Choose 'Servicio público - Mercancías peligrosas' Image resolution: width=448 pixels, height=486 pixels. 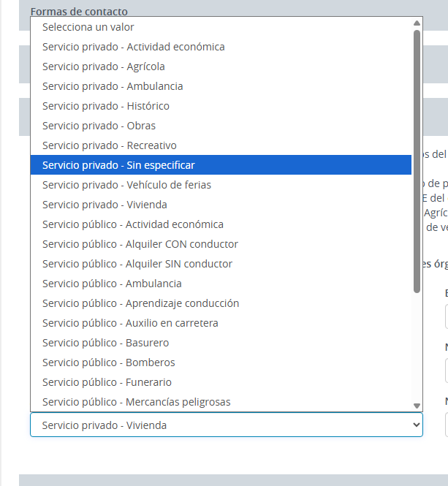pyautogui.click(x=137, y=402)
